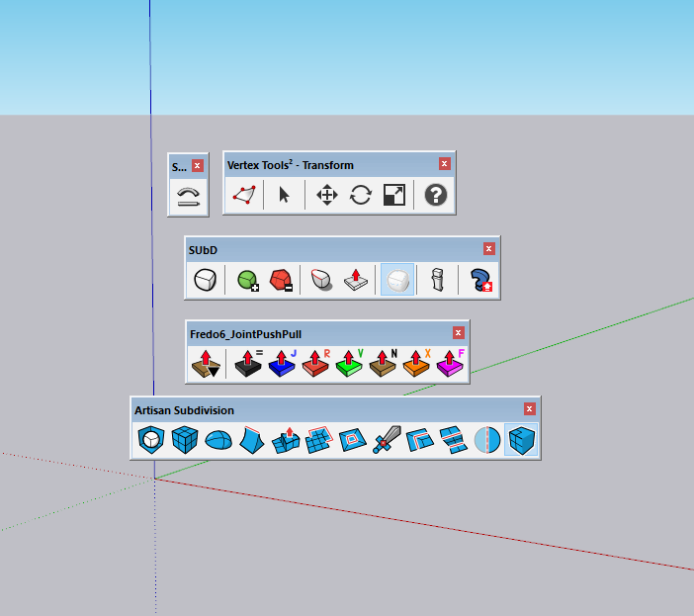This screenshot has width=694, height=616.
Task: Open the SUbD blue question mark help
Action: 482,281
